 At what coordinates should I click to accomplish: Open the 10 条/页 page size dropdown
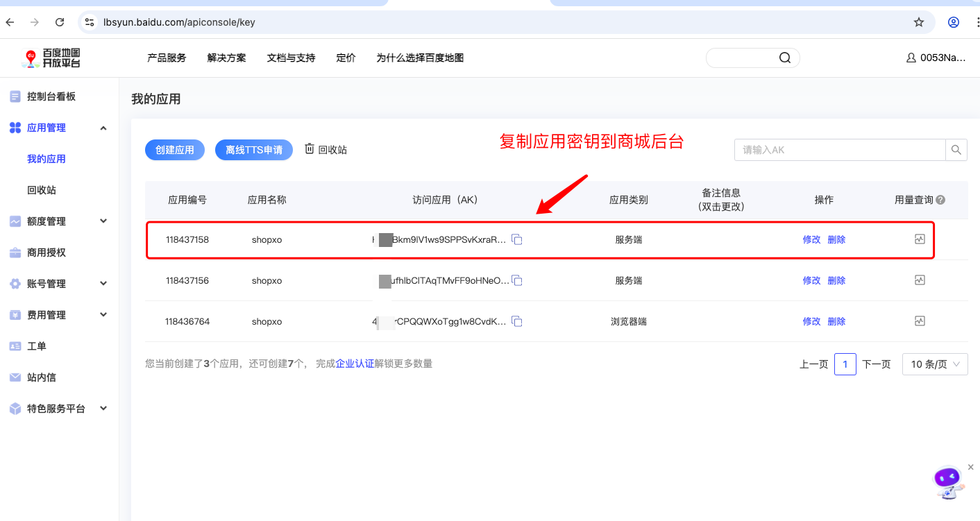click(x=935, y=364)
